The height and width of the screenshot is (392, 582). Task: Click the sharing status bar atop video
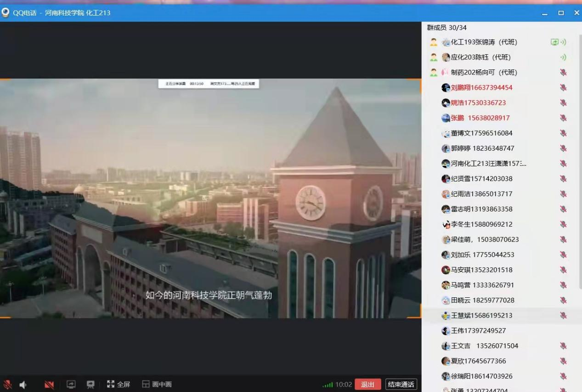point(209,84)
